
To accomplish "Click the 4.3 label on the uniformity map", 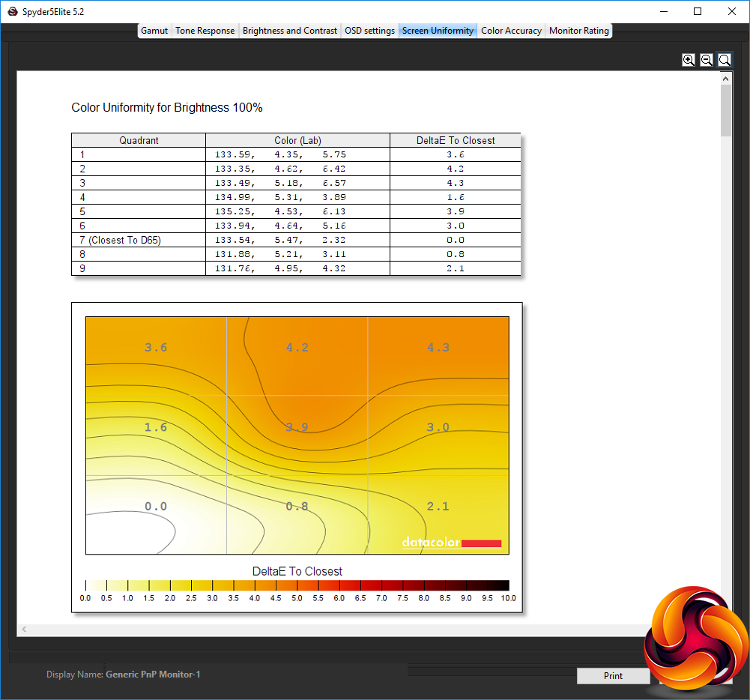I will [438, 347].
